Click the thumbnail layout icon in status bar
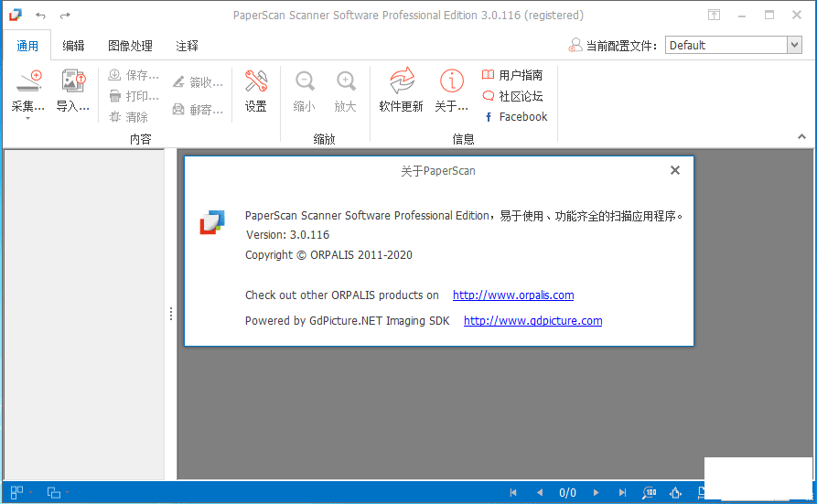 pyautogui.click(x=16, y=492)
